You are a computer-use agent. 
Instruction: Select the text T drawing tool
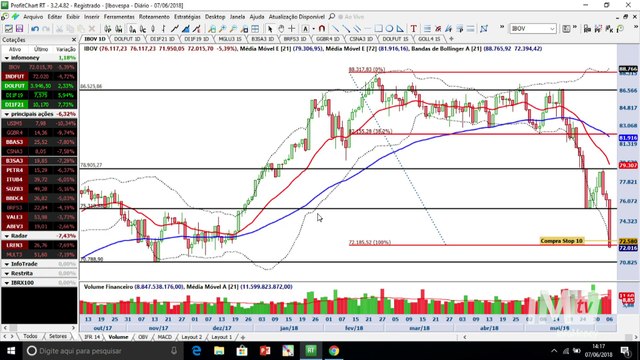pyautogui.click(x=413, y=29)
